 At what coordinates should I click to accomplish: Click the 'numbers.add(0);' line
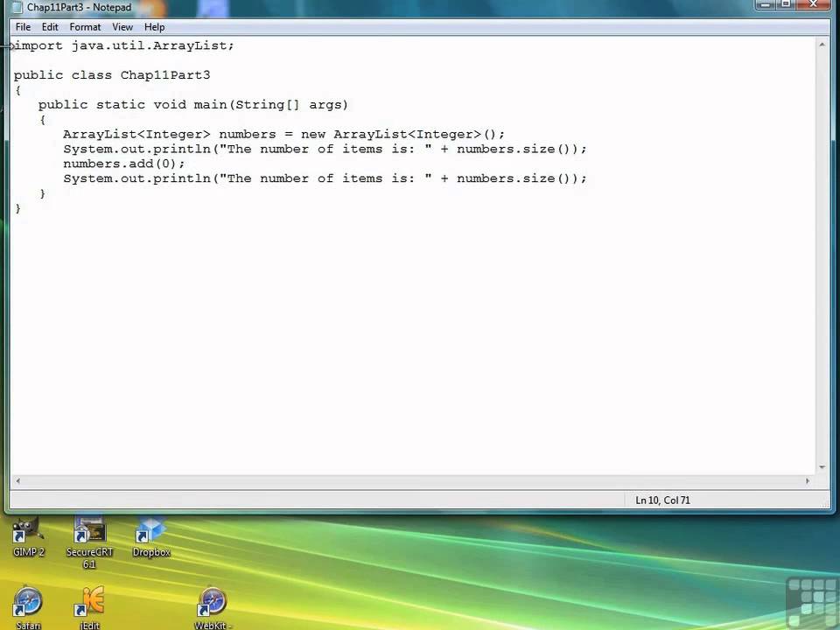123,164
